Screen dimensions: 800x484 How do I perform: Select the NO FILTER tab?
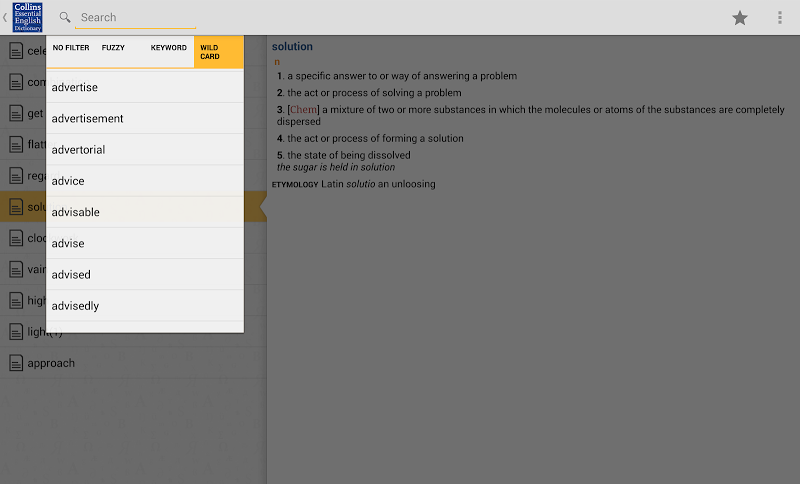pyautogui.click(x=71, y=52)
